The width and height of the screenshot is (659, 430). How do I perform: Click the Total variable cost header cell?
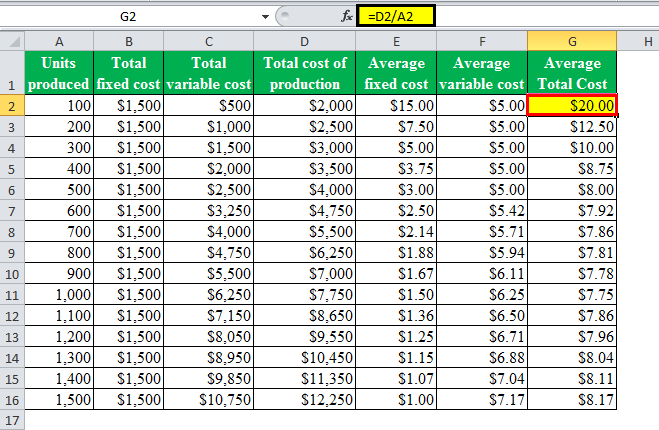click(x=208, y=73)
